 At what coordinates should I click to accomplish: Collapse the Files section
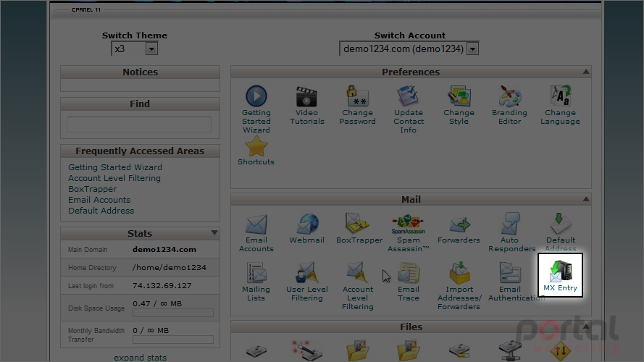586,327
